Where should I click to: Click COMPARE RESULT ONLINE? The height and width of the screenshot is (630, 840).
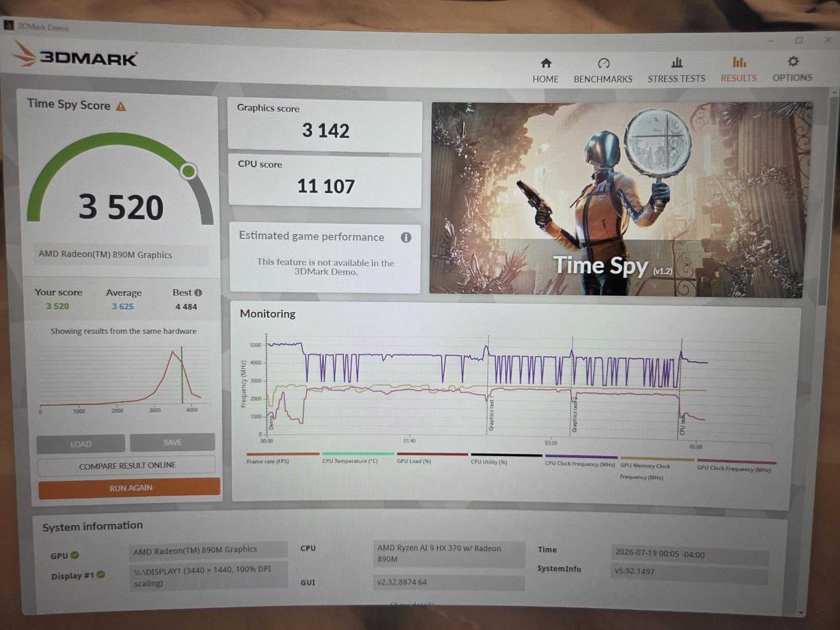pyautogui.click(x=127, y=465)
